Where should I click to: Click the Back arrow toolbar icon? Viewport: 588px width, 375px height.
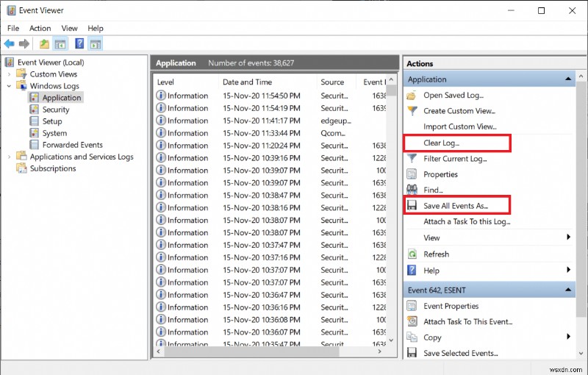pos(10,44)
